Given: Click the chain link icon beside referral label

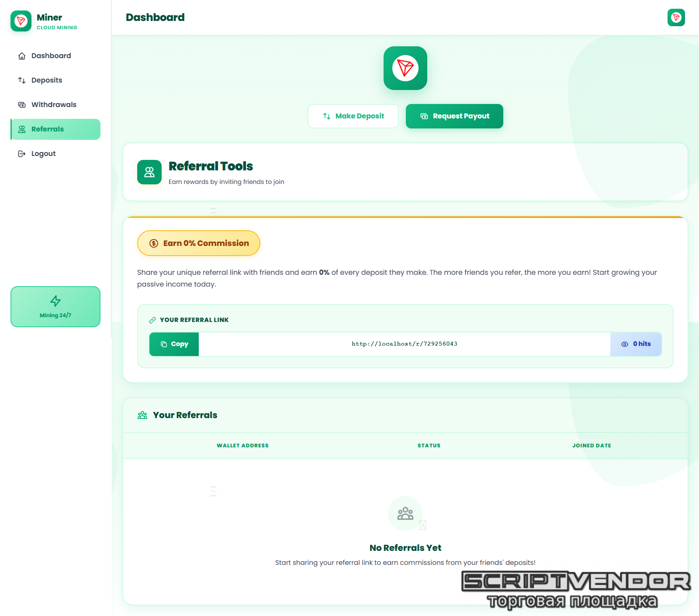Looking at the screenshot, I should click(x=152, y=320).
